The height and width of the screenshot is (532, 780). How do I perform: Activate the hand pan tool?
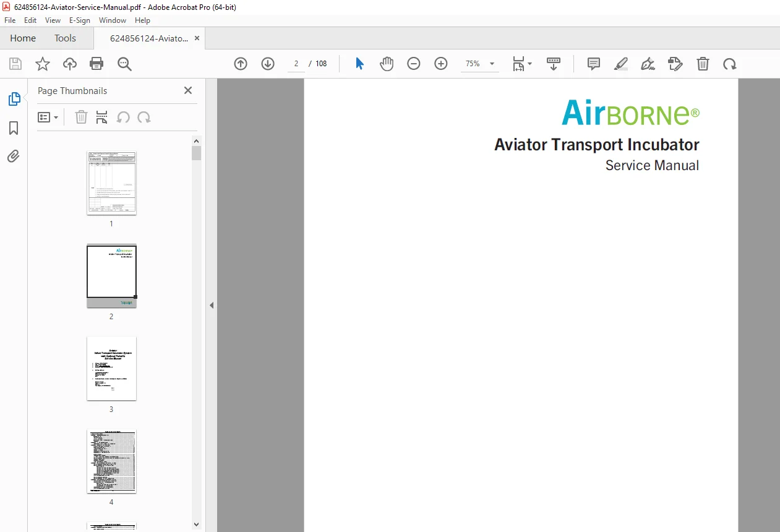pos(387,64)
